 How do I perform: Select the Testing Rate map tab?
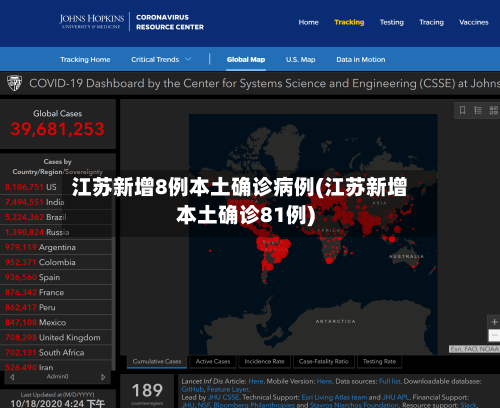pyautogui.click(x=379, y=361)
